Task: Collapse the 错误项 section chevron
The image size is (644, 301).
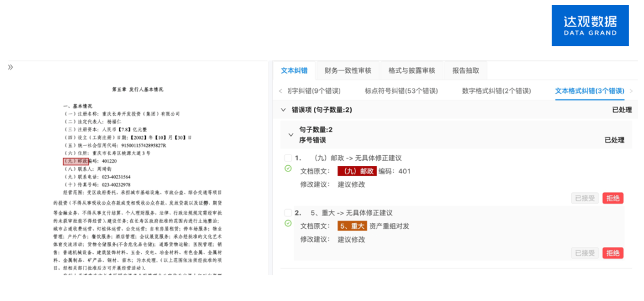Action: coord(284,110)
